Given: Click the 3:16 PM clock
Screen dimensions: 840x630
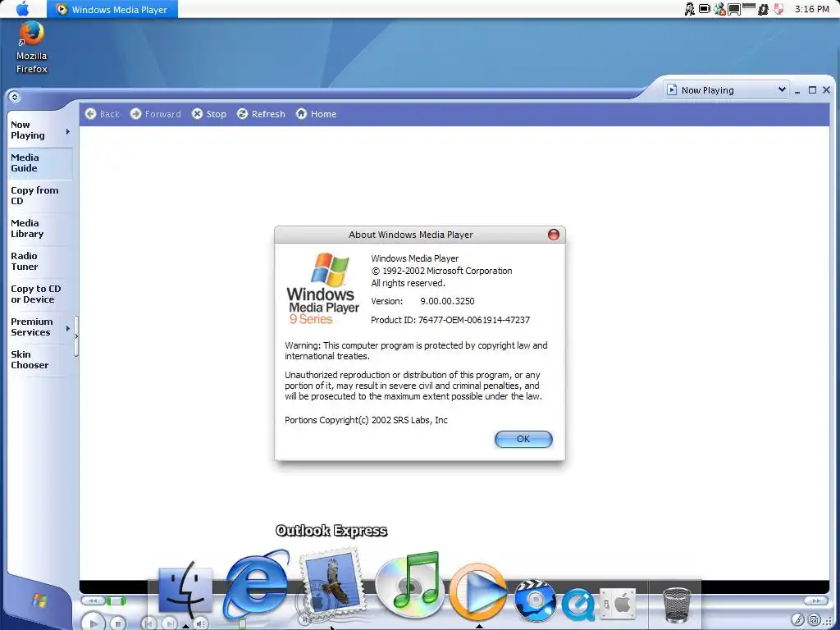Looking at the screenshot, I should [x=812, y=9].
